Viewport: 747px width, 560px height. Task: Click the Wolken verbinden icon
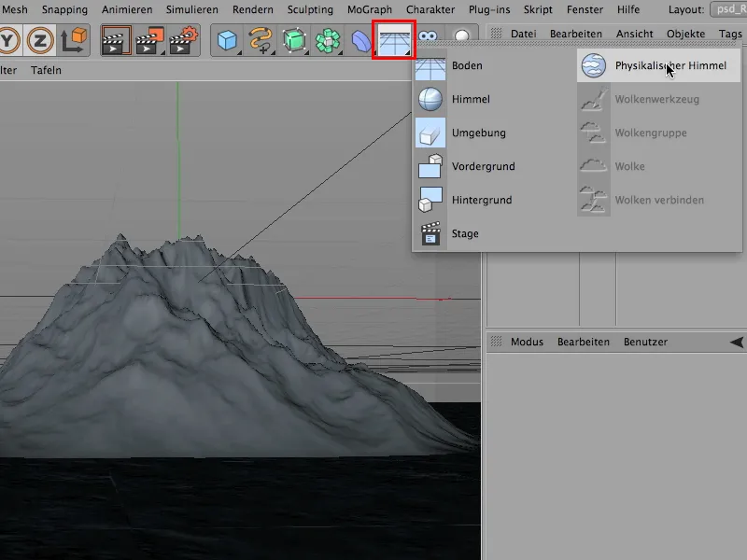click(594, 200)
